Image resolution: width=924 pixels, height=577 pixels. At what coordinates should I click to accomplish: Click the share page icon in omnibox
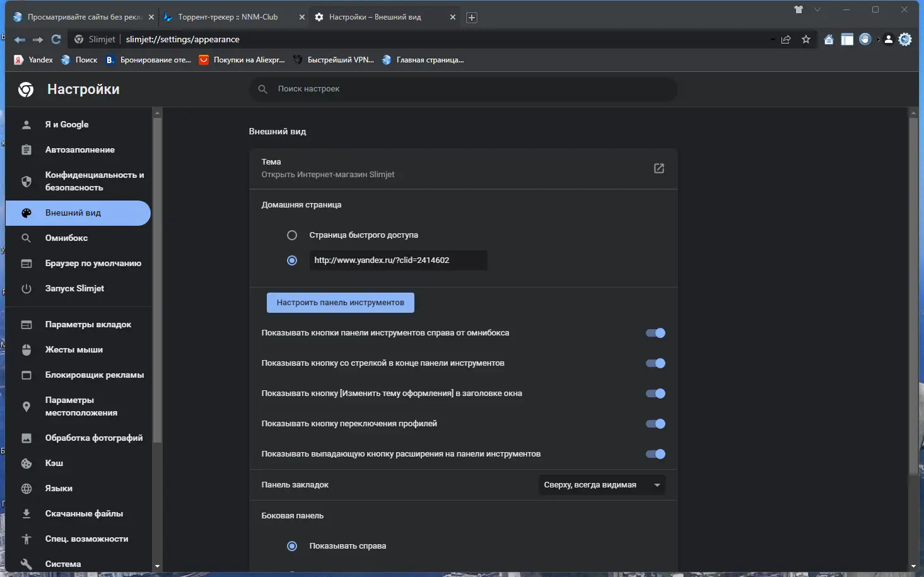pos(786,40)
